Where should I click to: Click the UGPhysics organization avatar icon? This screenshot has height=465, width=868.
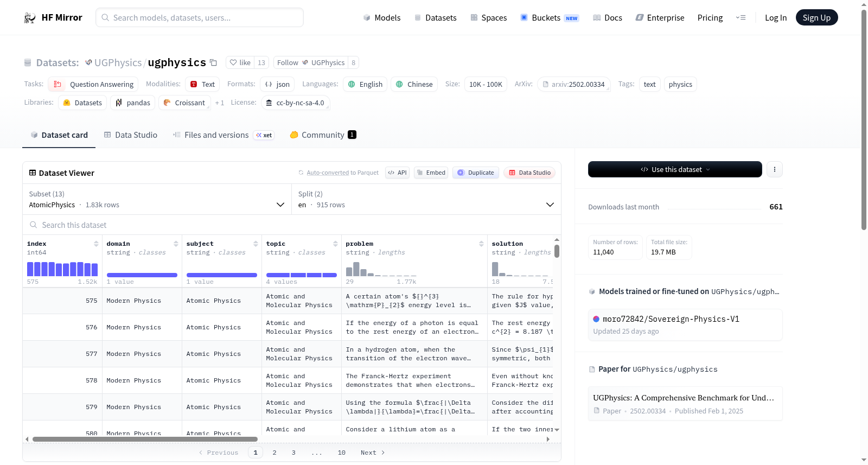(88, 63)
